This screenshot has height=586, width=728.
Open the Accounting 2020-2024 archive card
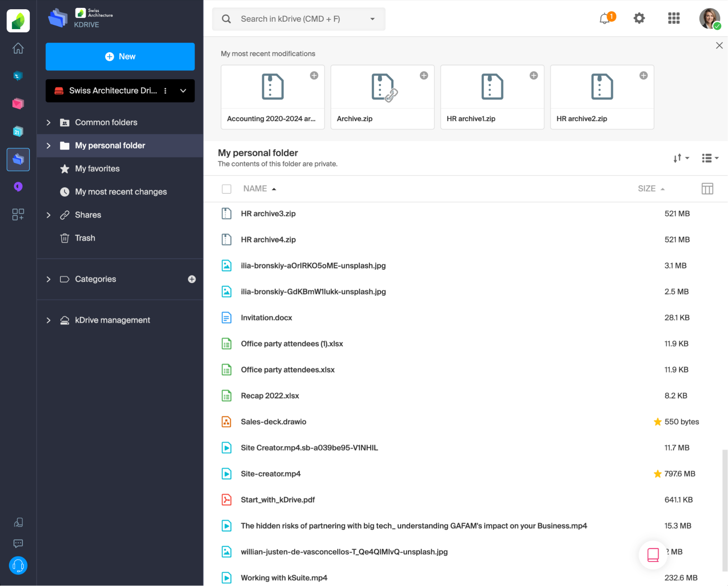(x=272, y=97)
